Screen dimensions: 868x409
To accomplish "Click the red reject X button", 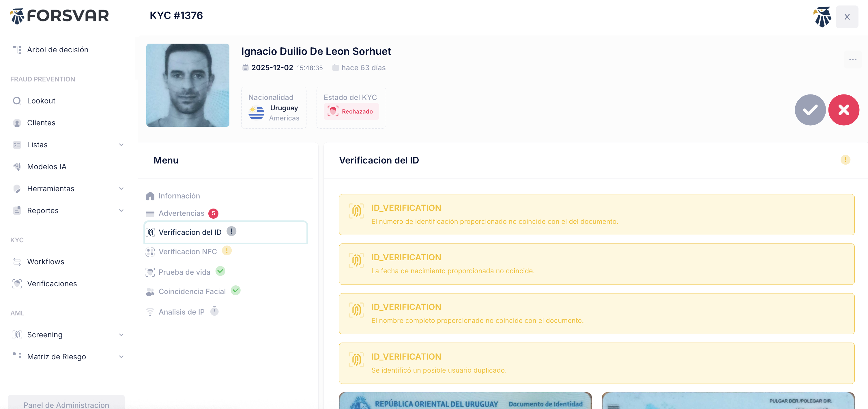I will [843, 110].
